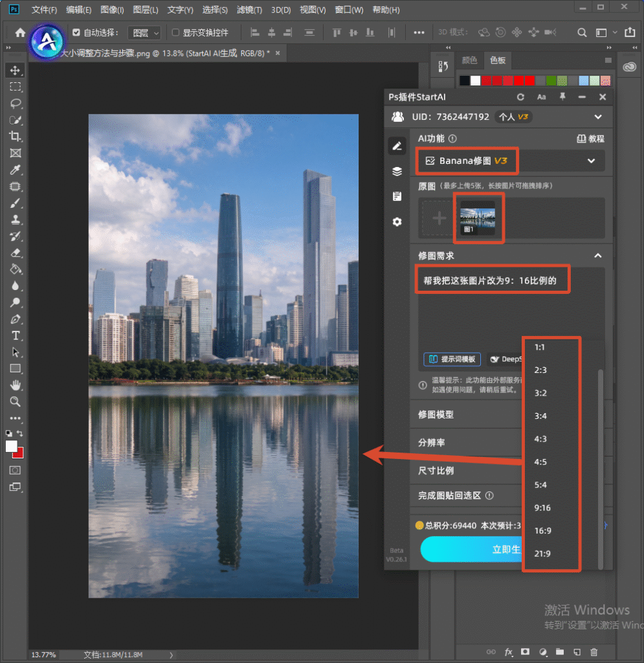Select the Rectangle shape tool
Image resolution: width=644 pixels, height=663 pixels.
click(16, 368)
